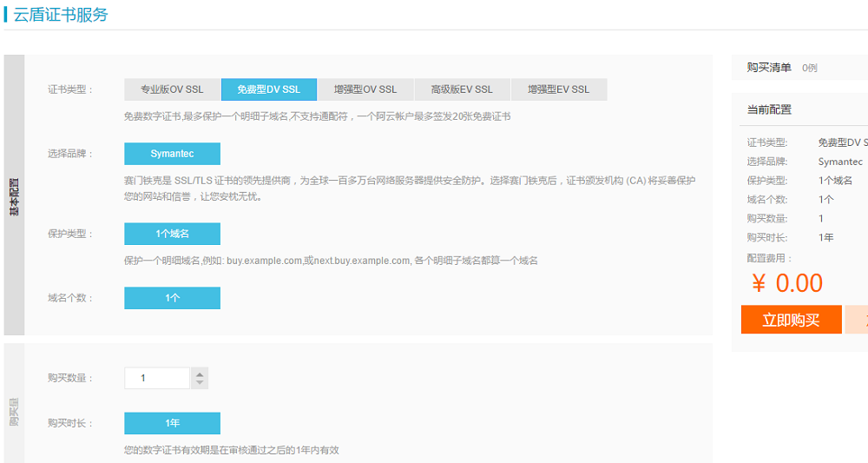Select the 1年 purchase duration
868x463 pixels.
pos(172,423)
